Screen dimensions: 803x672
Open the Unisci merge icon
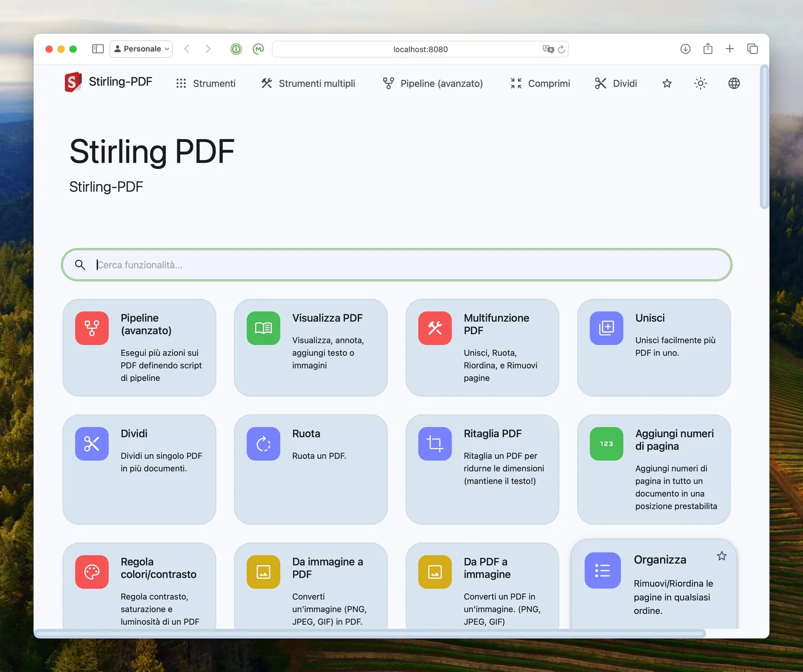click(605, 328)
